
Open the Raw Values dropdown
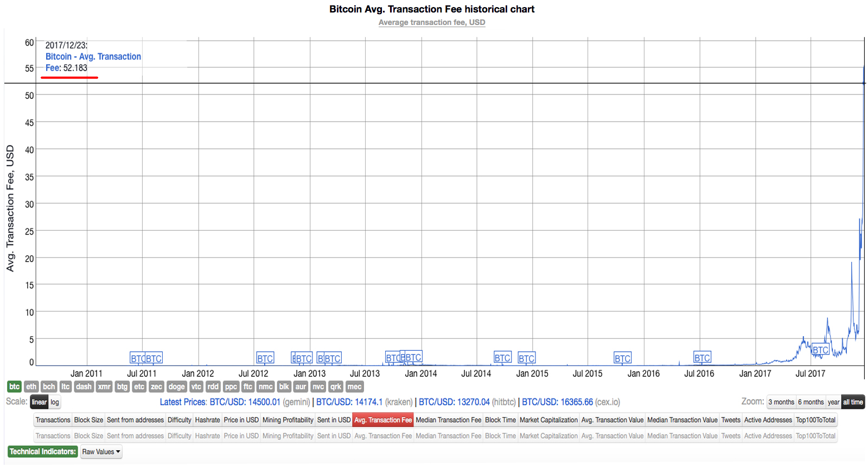click(101, 452)
